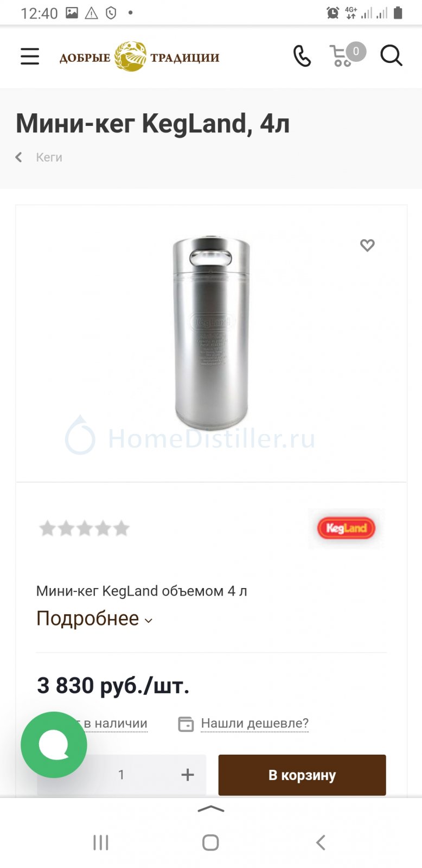Image resolution: width=422 pixels, height=868 pixels.
Task: Tap Android recent apps button
Action: coord(101,843)
